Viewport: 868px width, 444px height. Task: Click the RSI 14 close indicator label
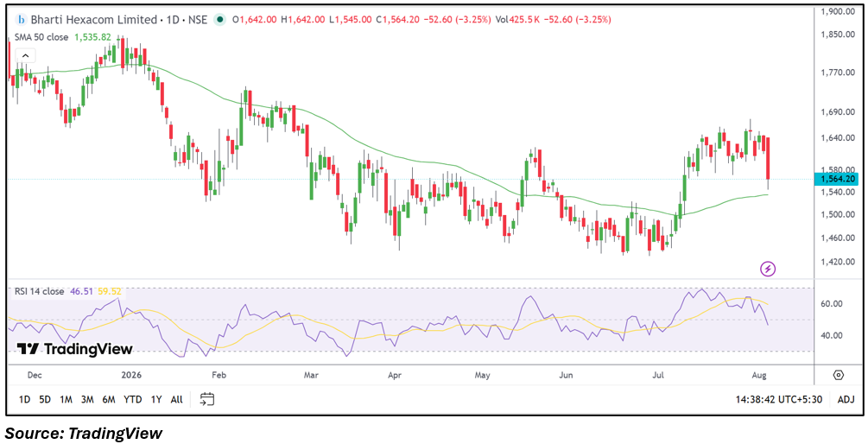[39, 291]
